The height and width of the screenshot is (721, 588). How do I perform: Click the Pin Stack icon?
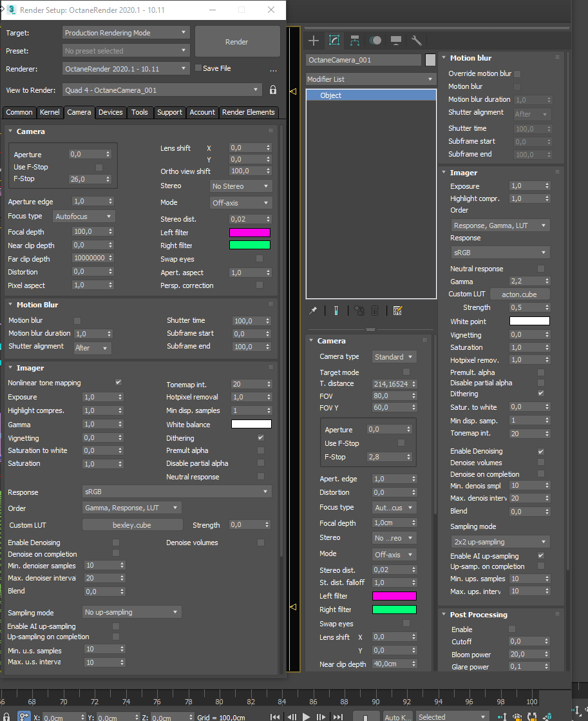[313, 311]
